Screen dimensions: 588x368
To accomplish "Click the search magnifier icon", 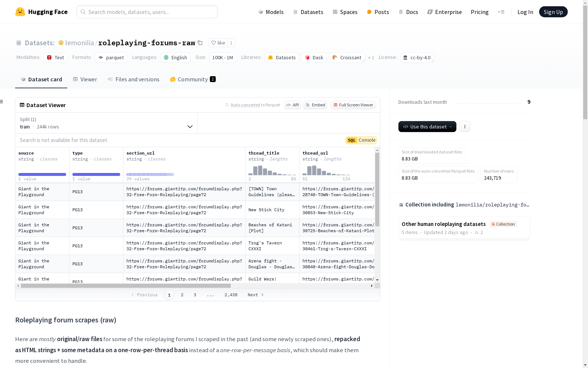I will pos(83,12).
